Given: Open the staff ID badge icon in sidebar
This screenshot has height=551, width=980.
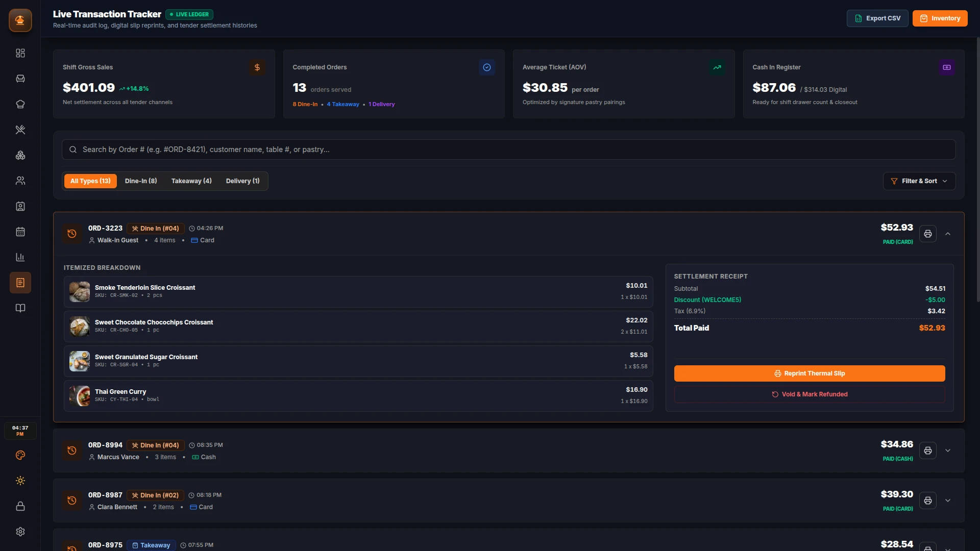Looking at the screenshot, I should click(20, 206).
